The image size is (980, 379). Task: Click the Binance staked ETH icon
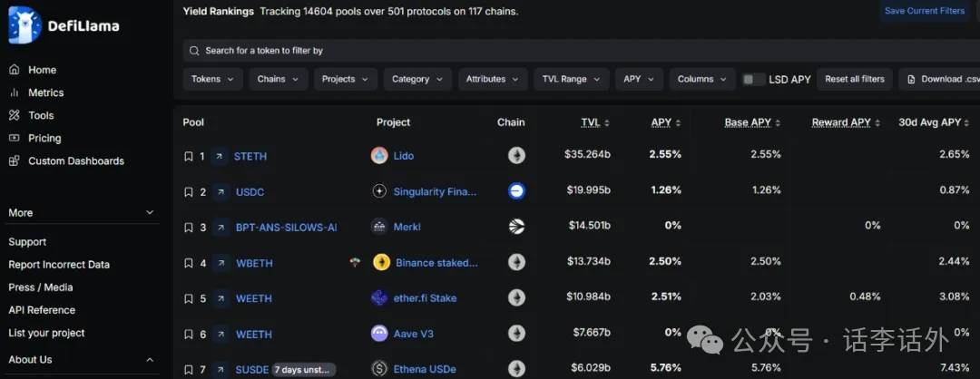pos(381,263)
